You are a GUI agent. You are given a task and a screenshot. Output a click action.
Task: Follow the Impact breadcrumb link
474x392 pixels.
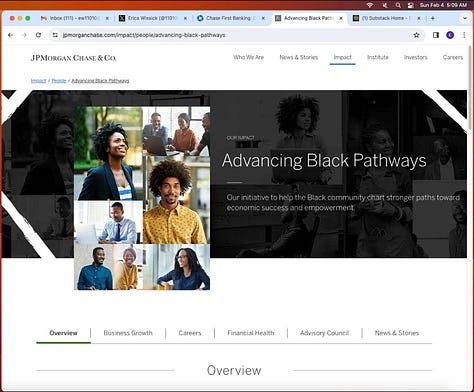coord(38,81)
